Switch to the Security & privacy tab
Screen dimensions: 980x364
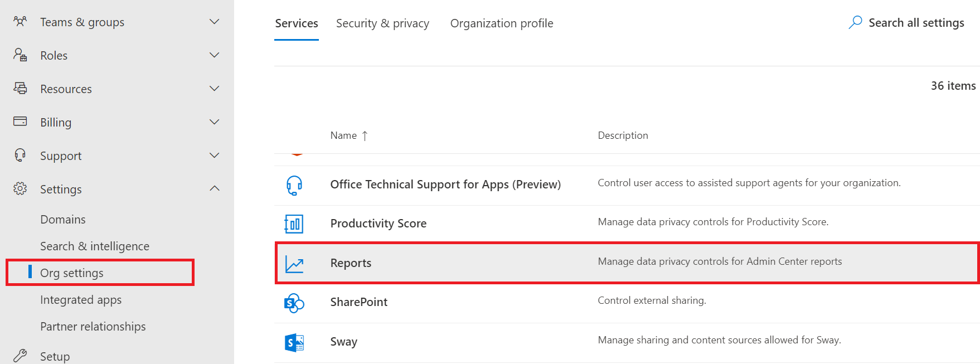click(x=382, y=23)
